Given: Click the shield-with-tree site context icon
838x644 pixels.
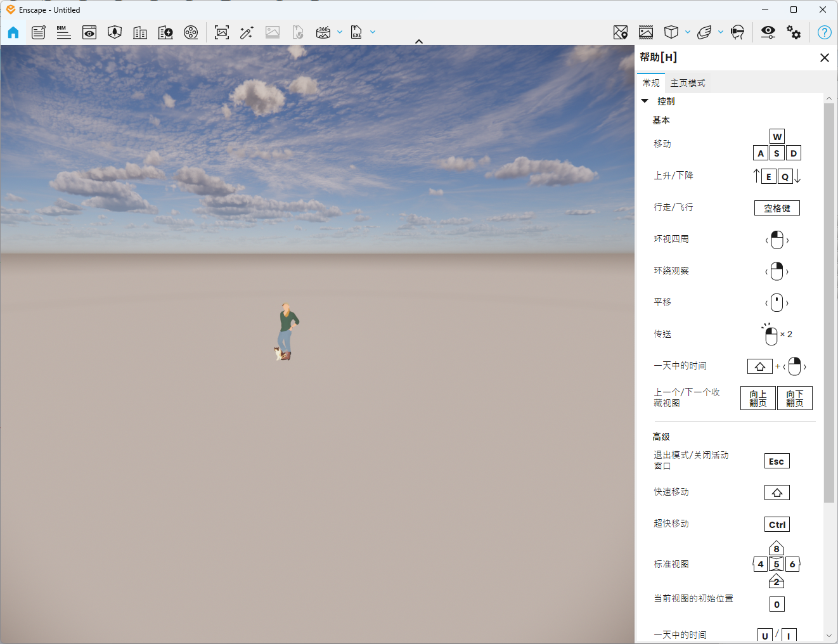Looking at the screenshot, I should pos(115,32).
